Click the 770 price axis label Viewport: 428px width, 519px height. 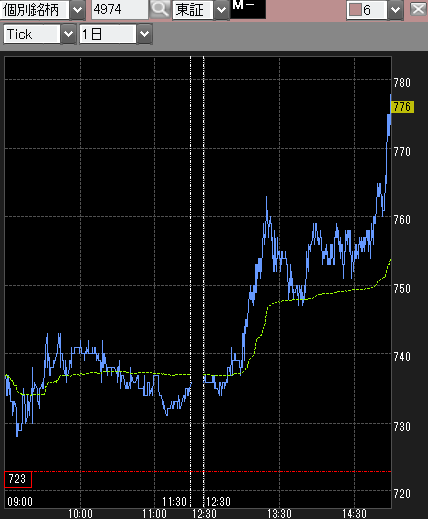tap(402, 152)
